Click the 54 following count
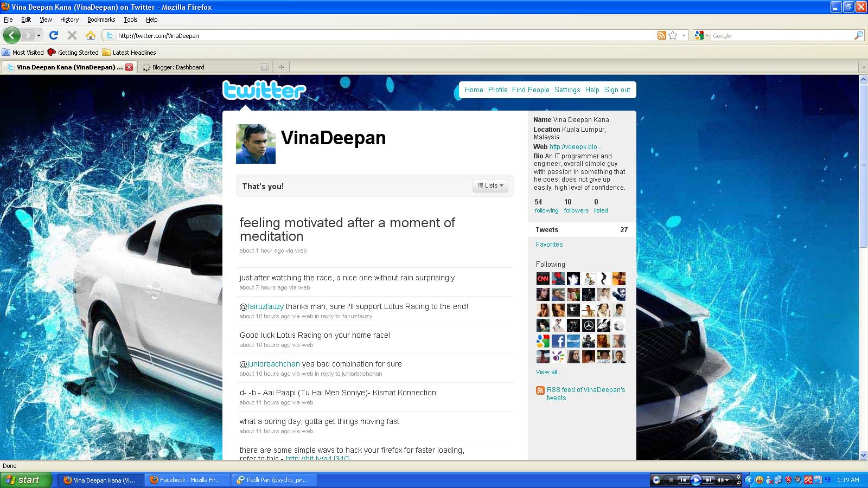 (546, 206)
